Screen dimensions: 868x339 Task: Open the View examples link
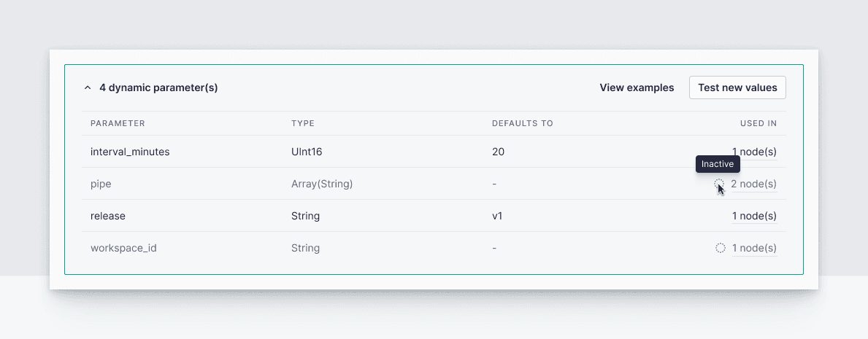(637, 87)
